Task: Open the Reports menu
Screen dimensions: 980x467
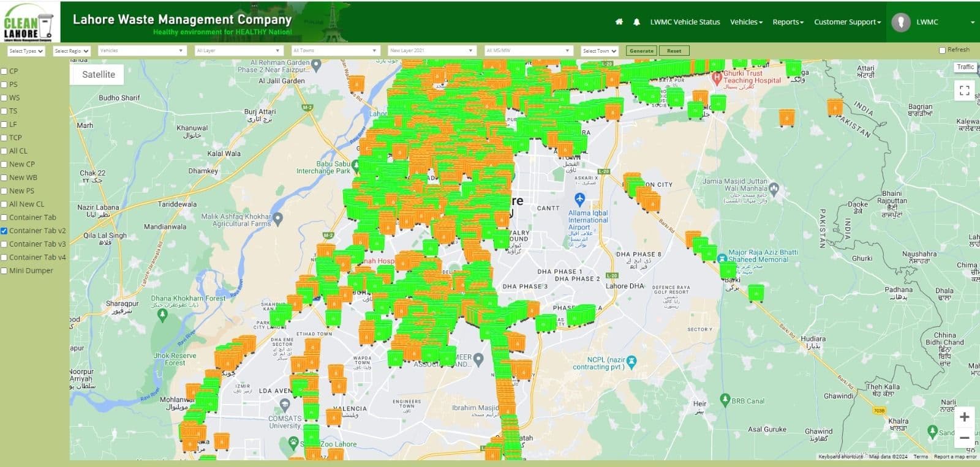Action: (x=788, y=22)
